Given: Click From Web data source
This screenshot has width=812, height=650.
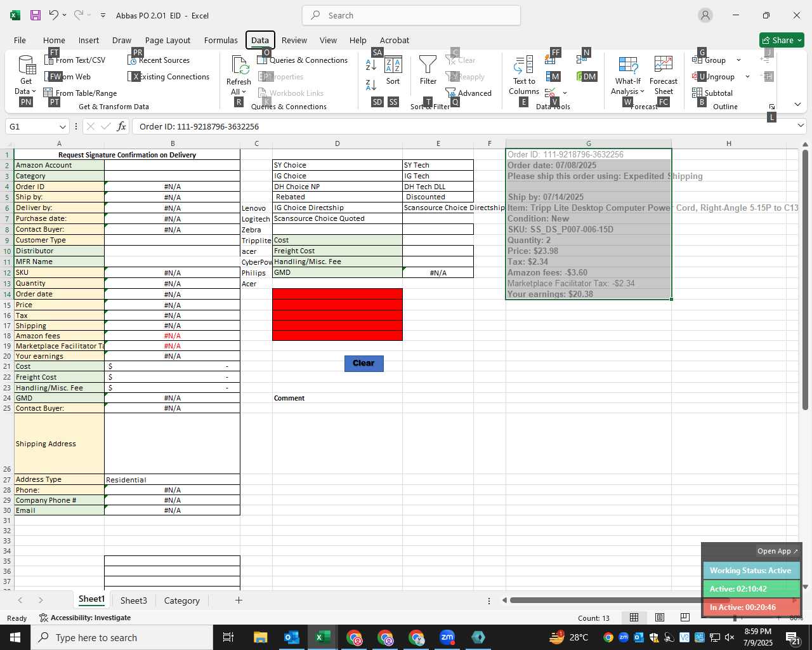Looking at the screenshot, I should (x=69, y=77).
